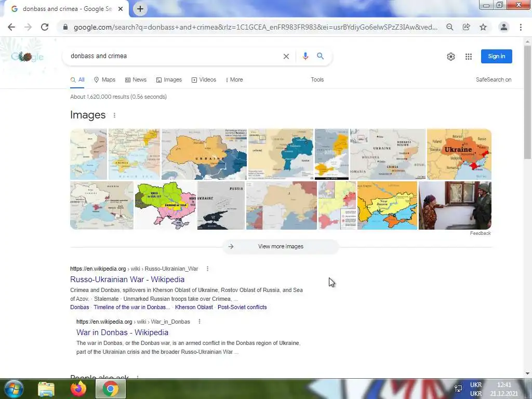Follow the Donbas sitelink
This screenshot has width=532, height=399.
[x=79, y=308]
